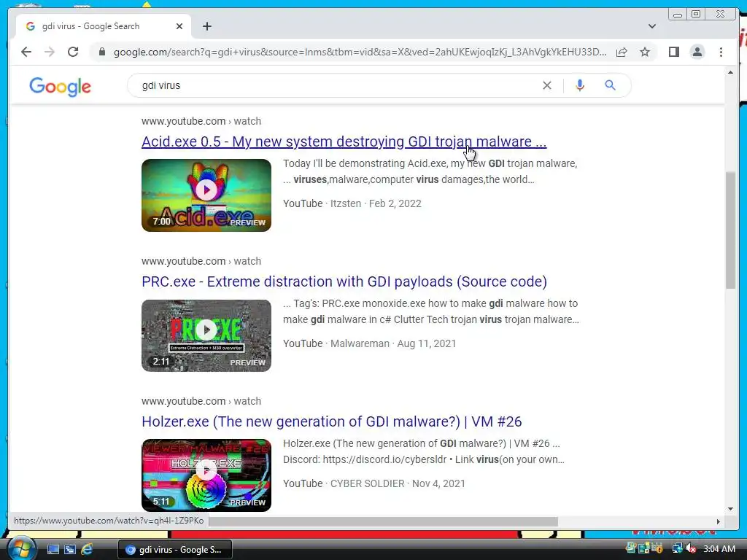Click the horizontal scrollbar thumb
The width and height of the screenshot is (747, 560).
pyautogui.click(x=384, y=521)
